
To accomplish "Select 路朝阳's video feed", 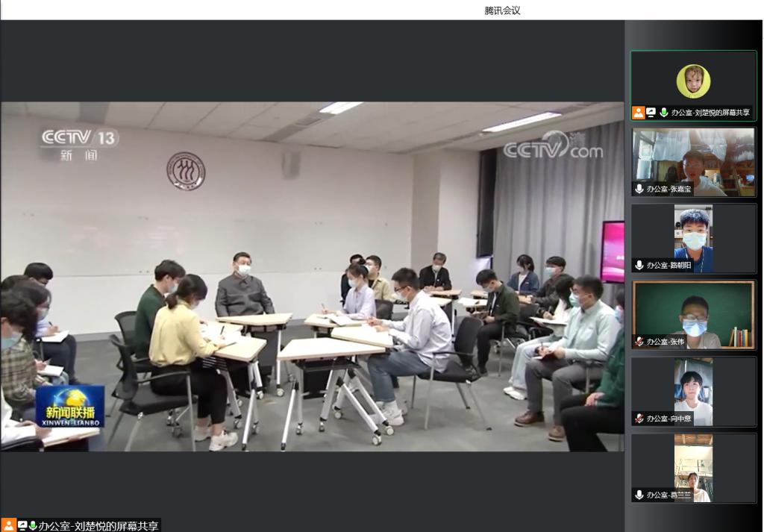I will 693,238.
